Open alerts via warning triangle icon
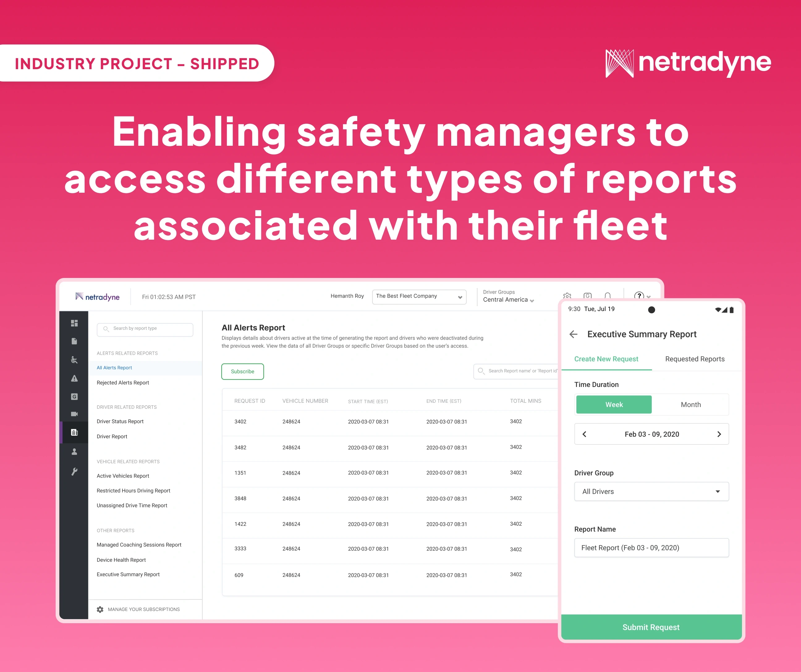Screen dimensions: 801x672 (x=74, y=378)
